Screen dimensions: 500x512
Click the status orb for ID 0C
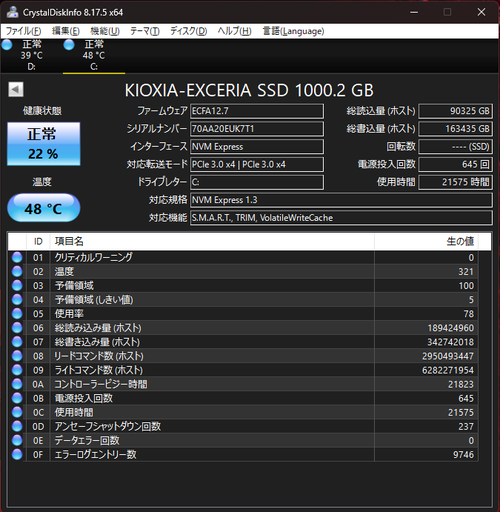(17, 412)
